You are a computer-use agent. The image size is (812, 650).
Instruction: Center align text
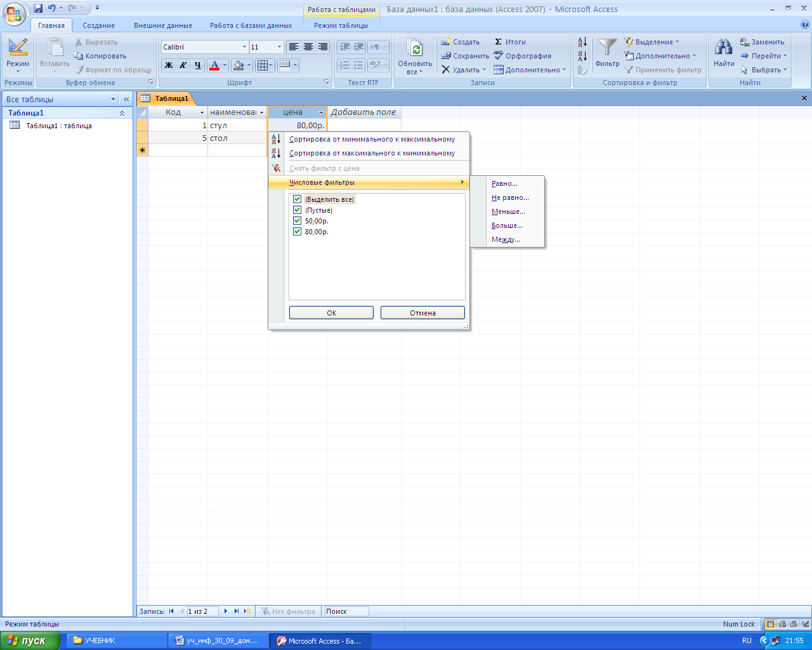point(308,47)
